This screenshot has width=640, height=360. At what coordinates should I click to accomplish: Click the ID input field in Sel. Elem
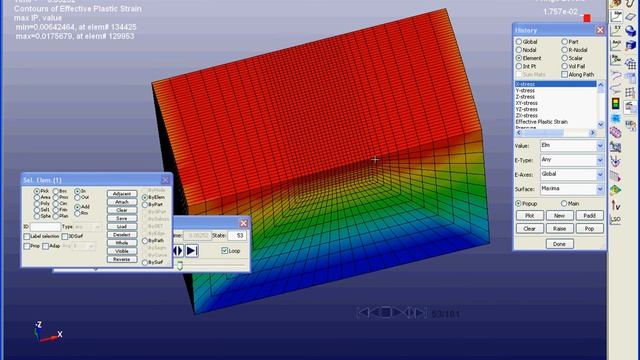tap(45, 227)
